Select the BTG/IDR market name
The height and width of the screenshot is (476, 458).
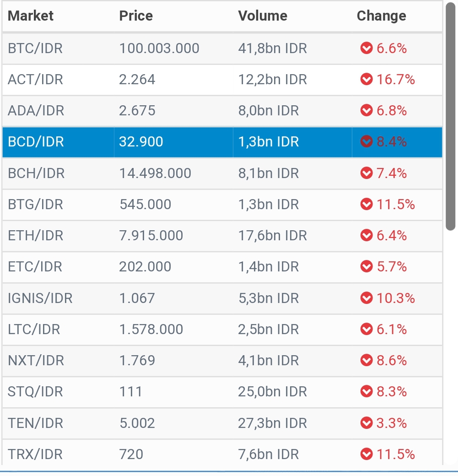tap(35, 204)
